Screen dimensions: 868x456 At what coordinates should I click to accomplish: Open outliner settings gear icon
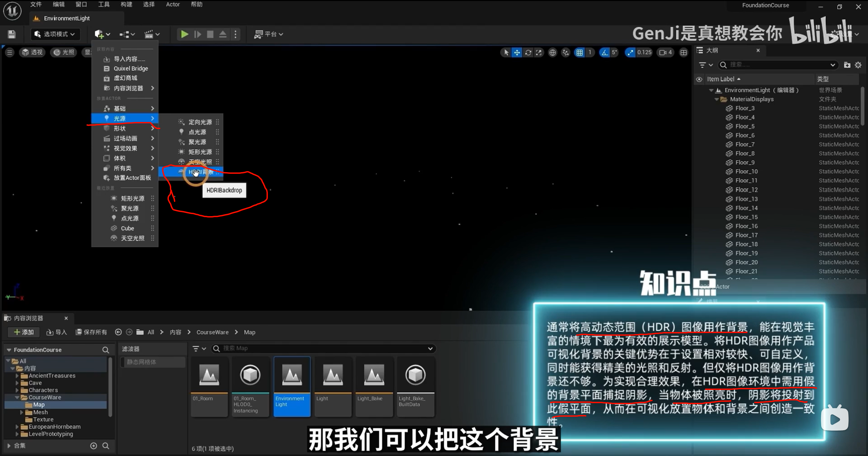(x=858, y=65)
